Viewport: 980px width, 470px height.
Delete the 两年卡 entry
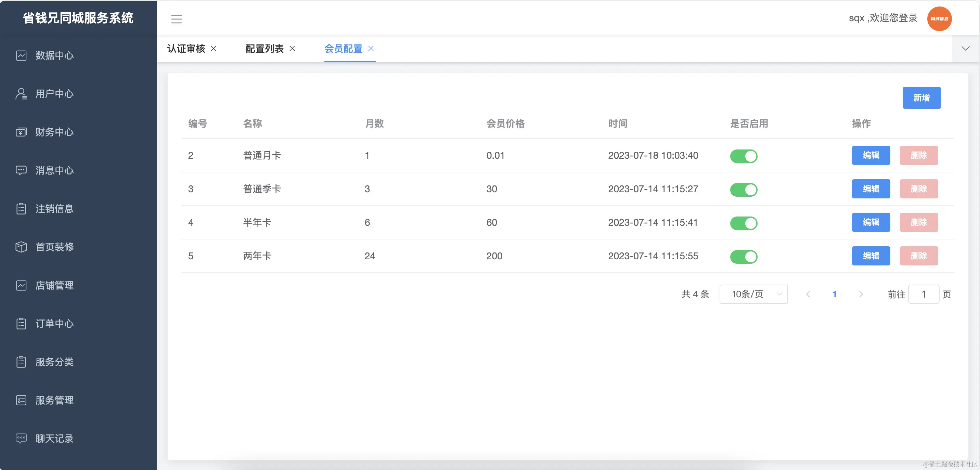point(919,256)
